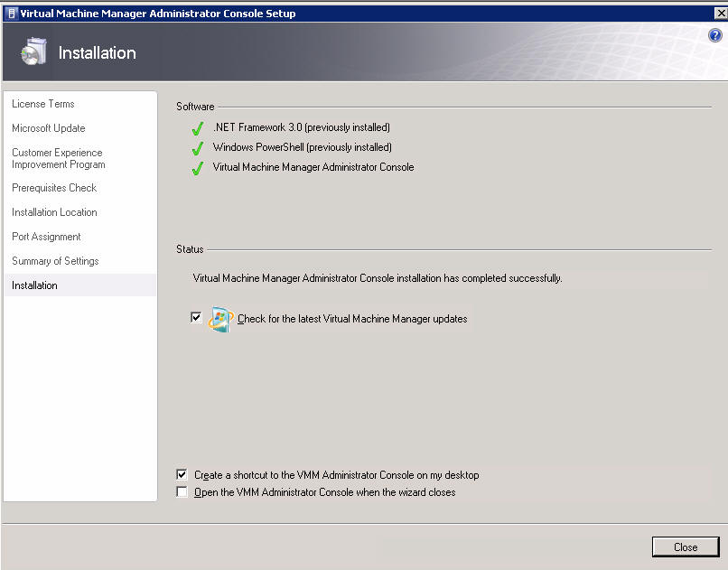Click the .NET Framework 3.0 (previously installed) text
The image size is (728, 570).
pos(302,127)
